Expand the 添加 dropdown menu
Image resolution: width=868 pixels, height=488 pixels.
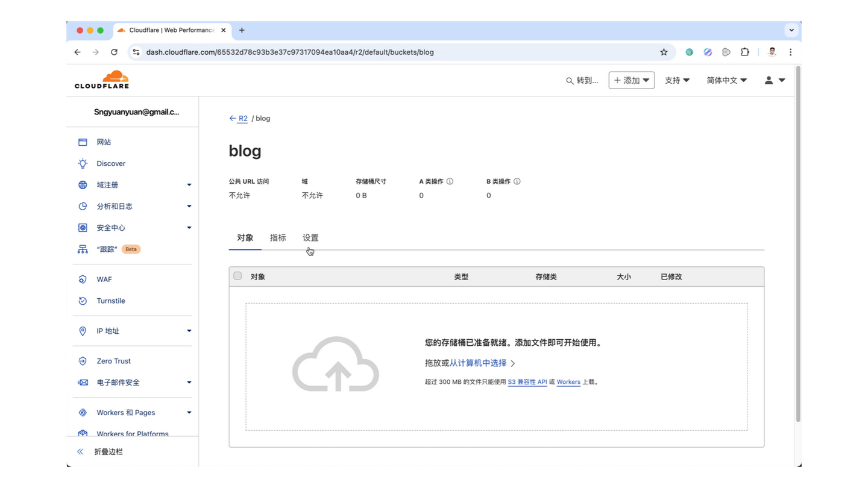[x=631, y=80]
